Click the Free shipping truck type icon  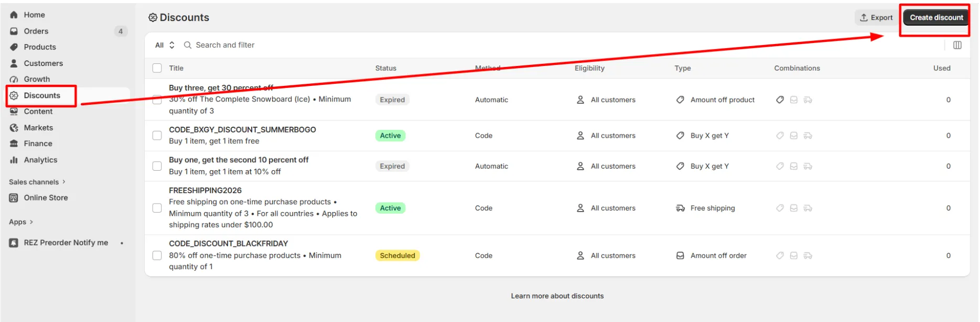(681, 208)
